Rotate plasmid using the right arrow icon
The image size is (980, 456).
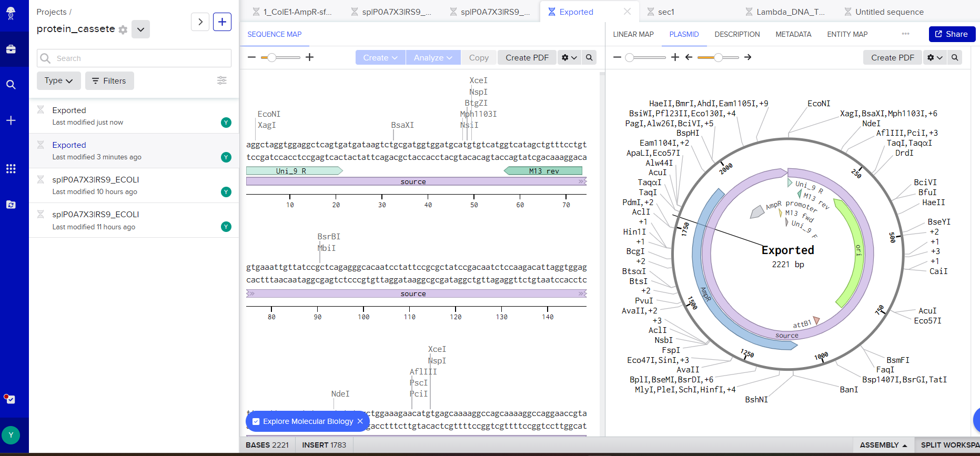[747, 57]
